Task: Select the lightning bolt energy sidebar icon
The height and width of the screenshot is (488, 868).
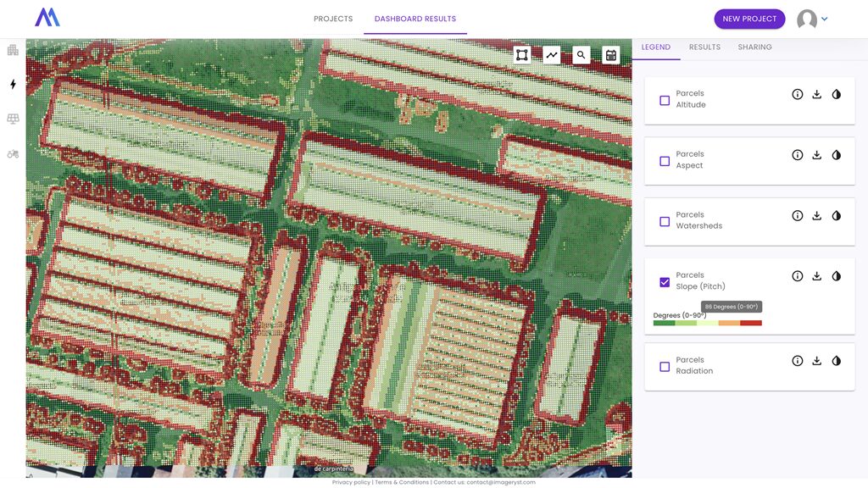Action: (x=13, y=85)
